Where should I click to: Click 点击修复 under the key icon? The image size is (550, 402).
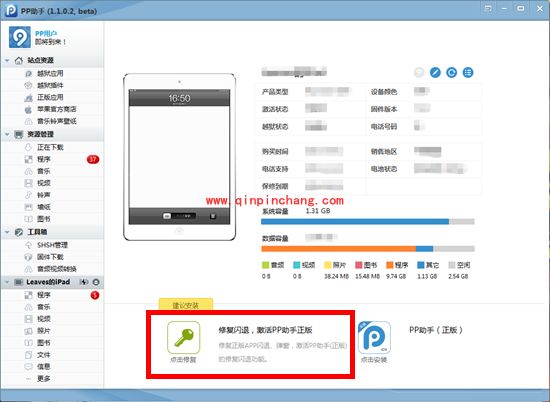[183, 360]
